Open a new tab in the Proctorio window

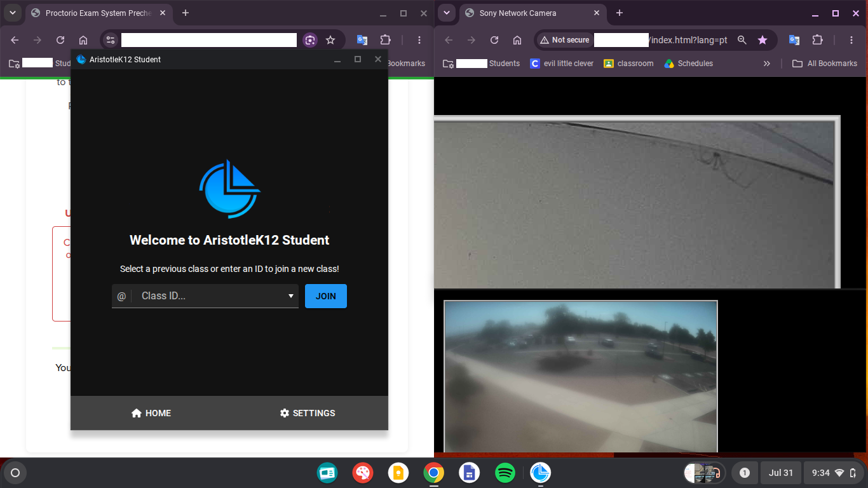(x=186, y=13)
